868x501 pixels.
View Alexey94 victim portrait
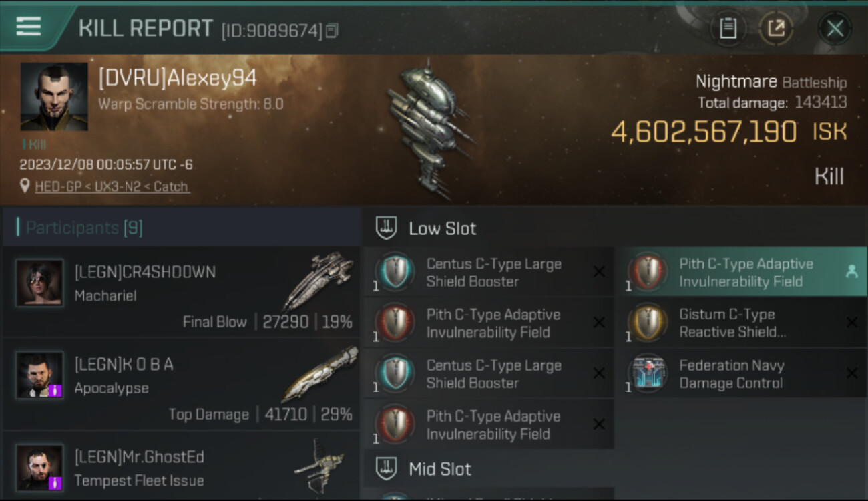point(54,97)
